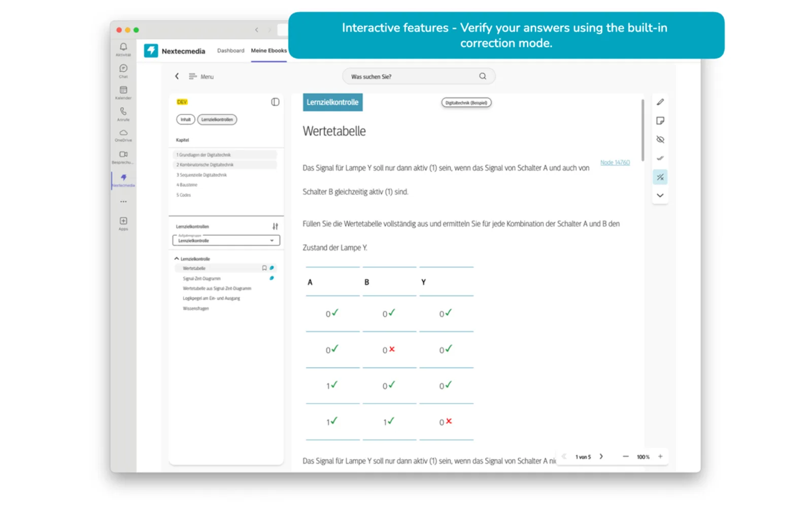Screen dimensions: 812x508
Task: Open Aktivität in the Teams sidebar
Action: pos(123,49)
